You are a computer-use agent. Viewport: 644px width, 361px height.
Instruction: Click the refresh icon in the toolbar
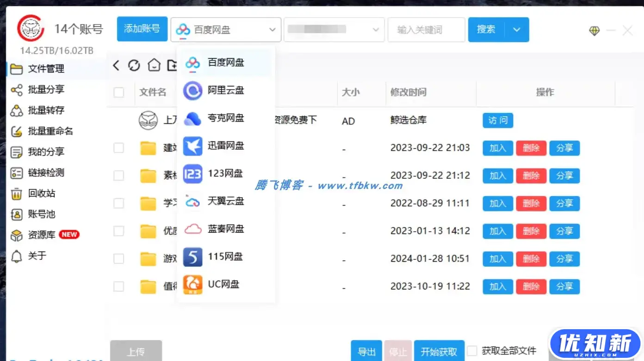point(134,65)
